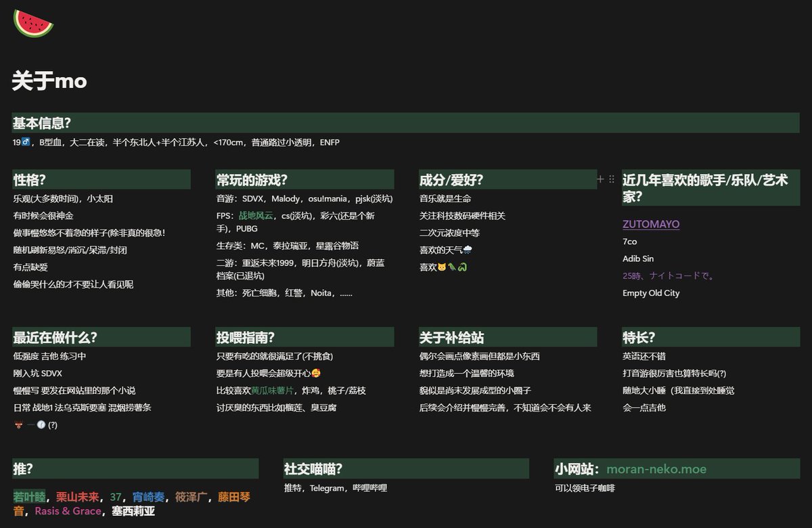This screenshot has width=812, height=528.
Task: Click the 最近在做什么? heading
Action: click(x=101, y=337)
